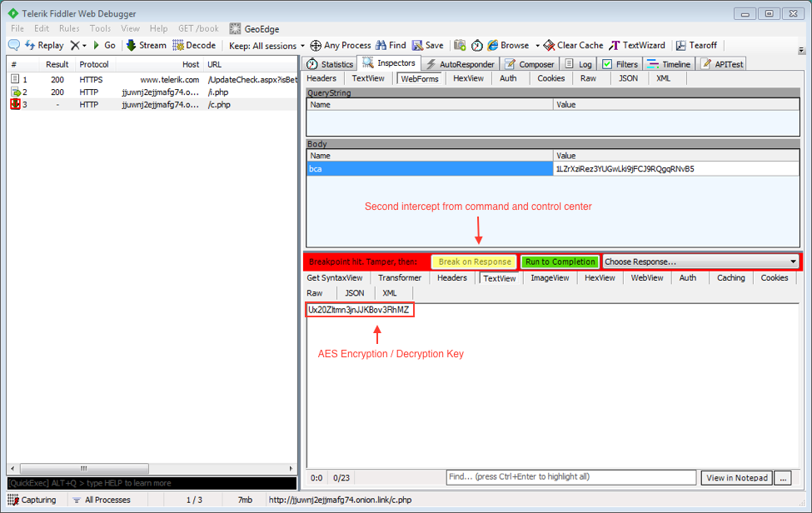Click the Tearoff toolbar button
This screenshot has width=812, height=513.
(x=696, y=45)
